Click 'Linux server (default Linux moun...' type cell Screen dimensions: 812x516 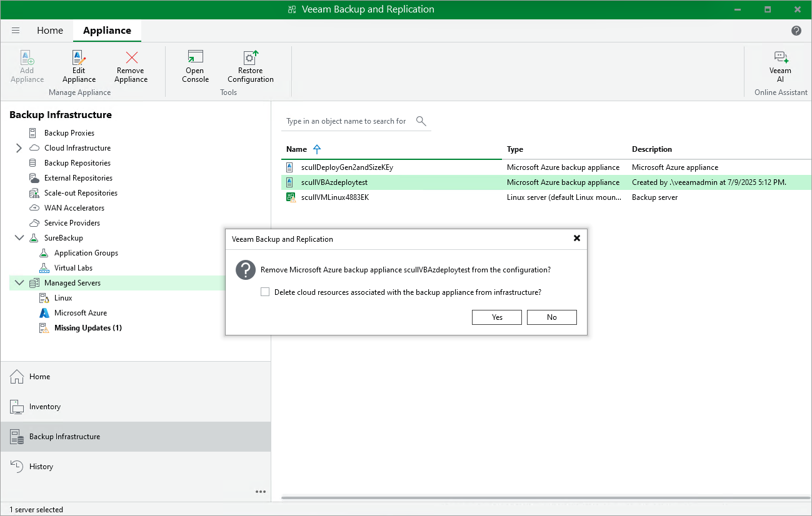click(564, 197)
